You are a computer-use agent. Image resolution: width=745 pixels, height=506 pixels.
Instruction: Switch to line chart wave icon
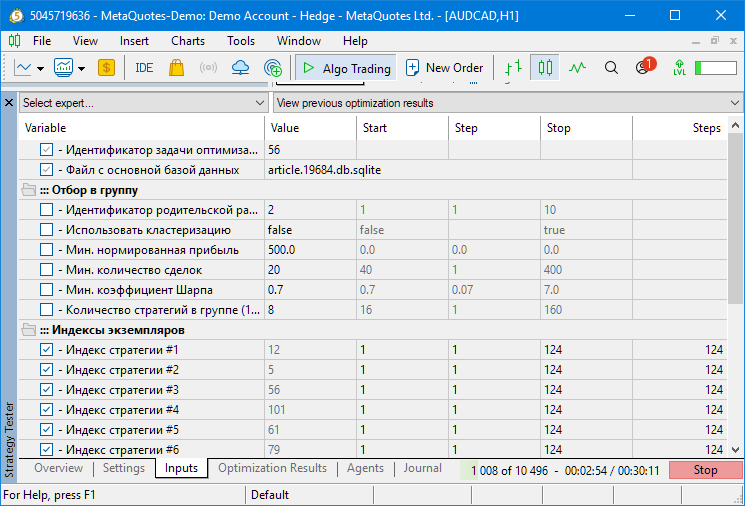[577, 68]
